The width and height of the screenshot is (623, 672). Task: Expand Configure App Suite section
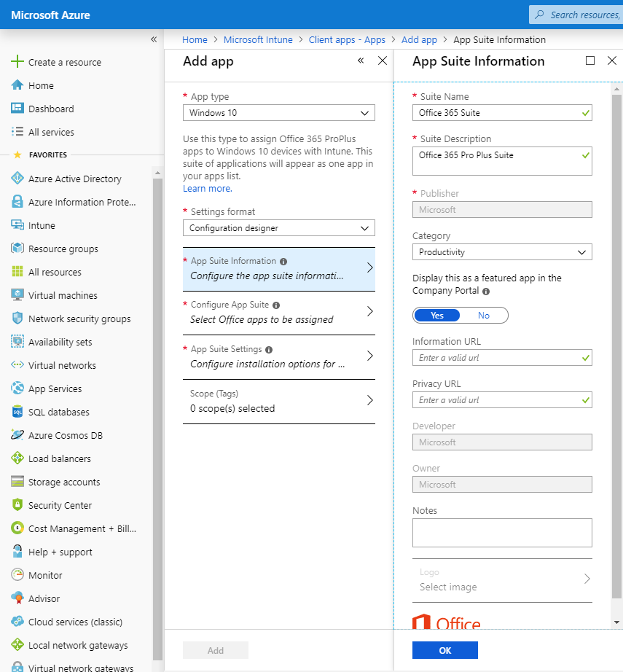tap(279, 313)
